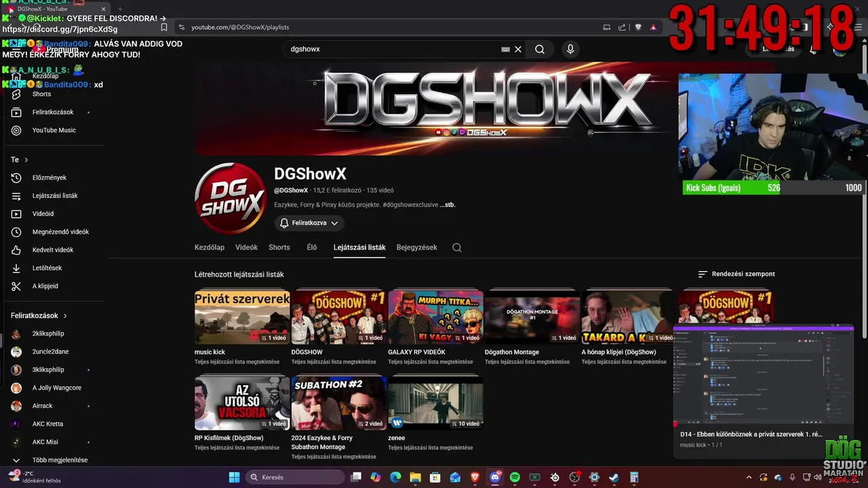This screenshot has width=868, height=488.
Task: Click the DGShowX - YouTube browser tab
Action: click(58, 9)
